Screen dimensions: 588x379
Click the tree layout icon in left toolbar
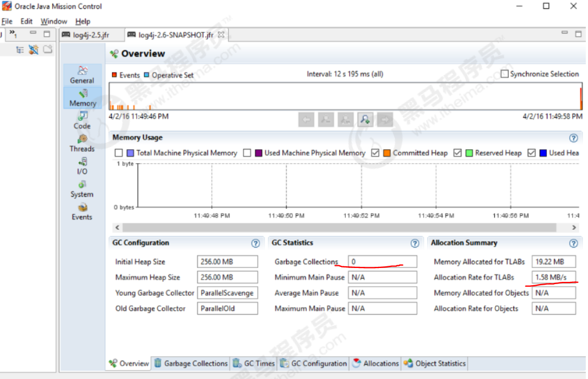[x=20, y=49]
